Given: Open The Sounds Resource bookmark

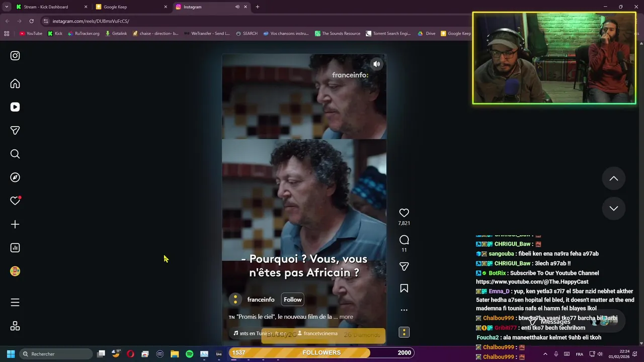Looking at the screenshot, I should point(338,34).
